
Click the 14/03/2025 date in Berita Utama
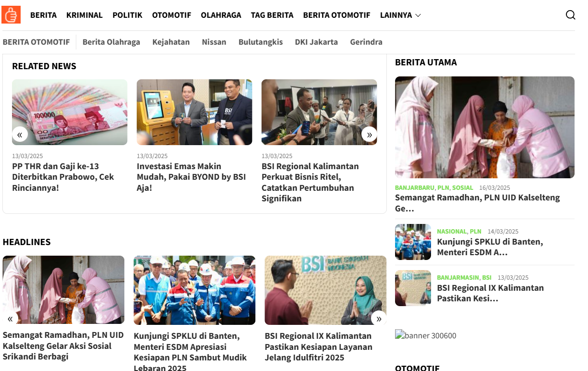tap(503, 231)
